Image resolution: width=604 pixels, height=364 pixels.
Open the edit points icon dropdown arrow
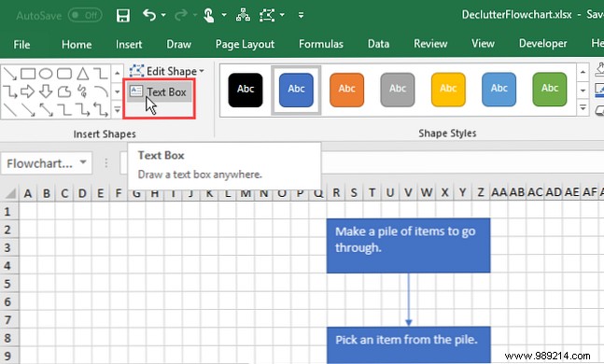point(282,15)
